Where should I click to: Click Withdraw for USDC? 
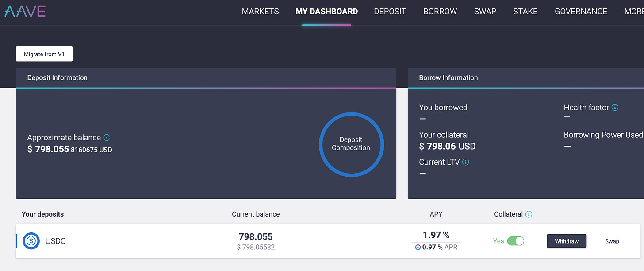click(567, 241)
